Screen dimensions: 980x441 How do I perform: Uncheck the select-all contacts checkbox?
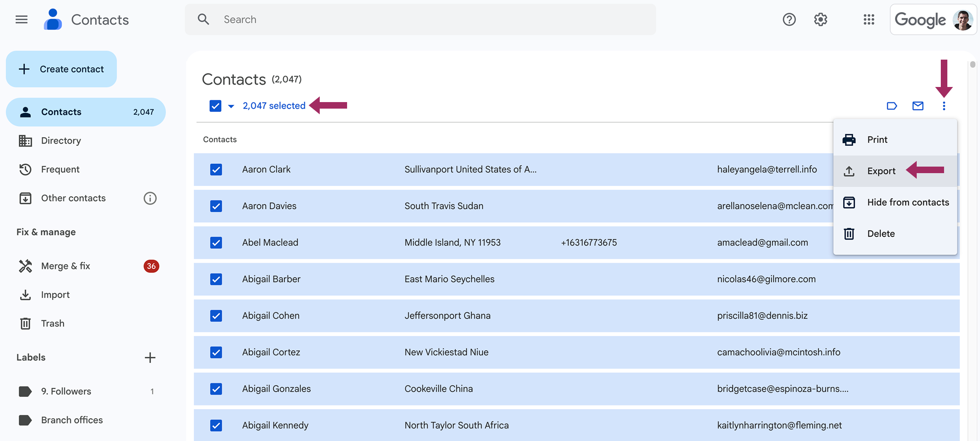coord(216,106)
